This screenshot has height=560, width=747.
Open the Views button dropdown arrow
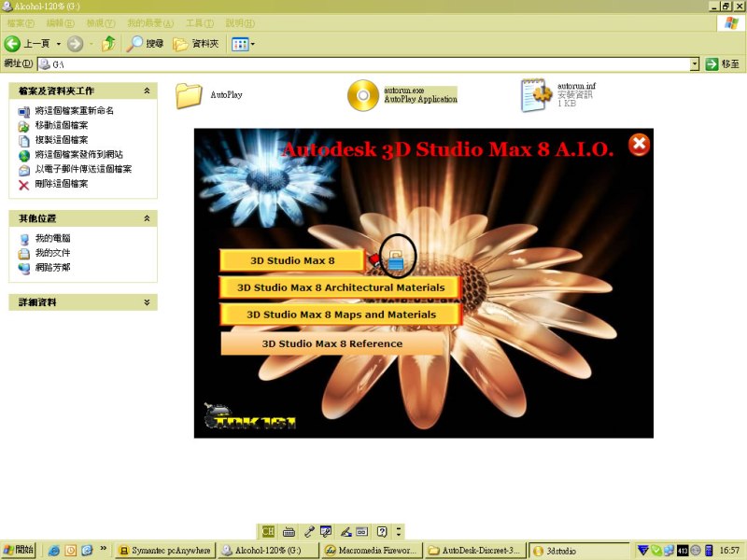coord(252,44)
